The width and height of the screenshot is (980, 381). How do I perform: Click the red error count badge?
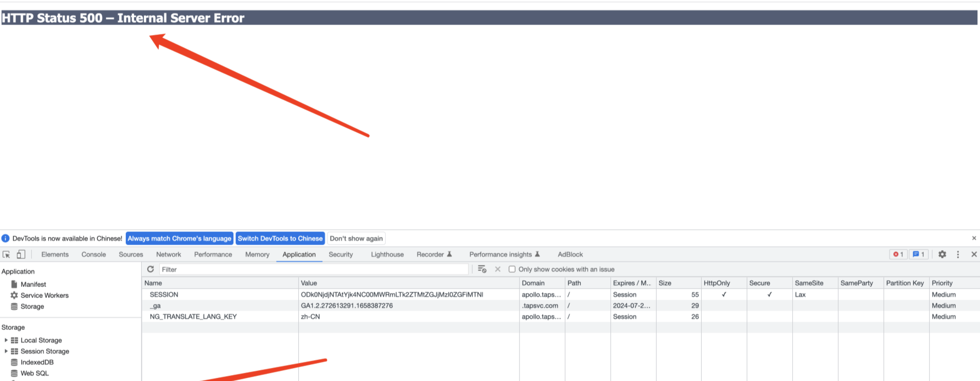point(898,255)
